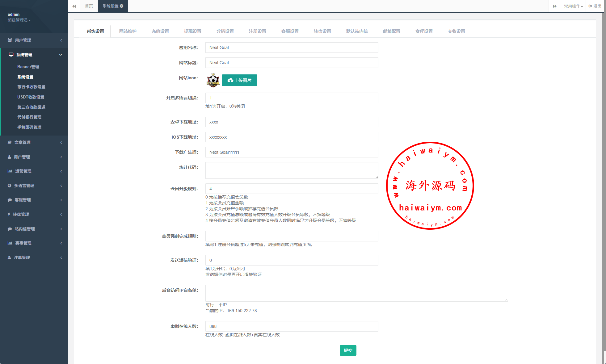The width and height of the screenshot is (606, 364).
Task: Close the 系统设置 tab with its X icon
Action: (122, 6)
